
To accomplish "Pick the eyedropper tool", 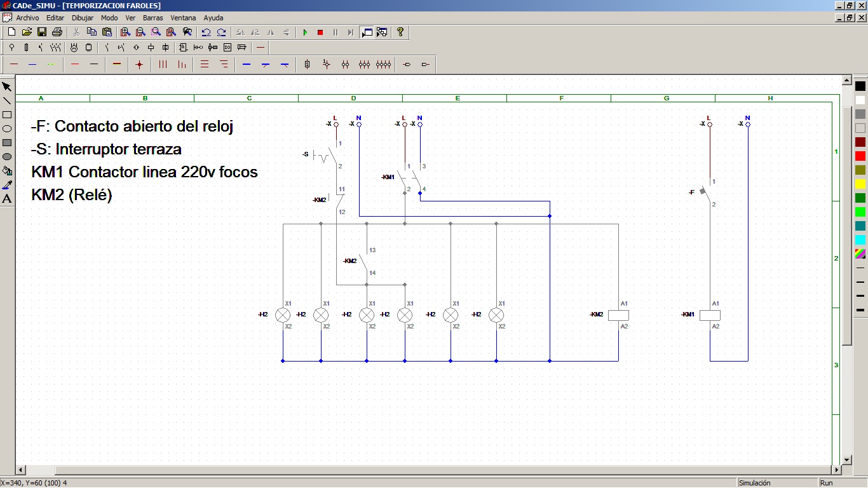I will point(7,185).
